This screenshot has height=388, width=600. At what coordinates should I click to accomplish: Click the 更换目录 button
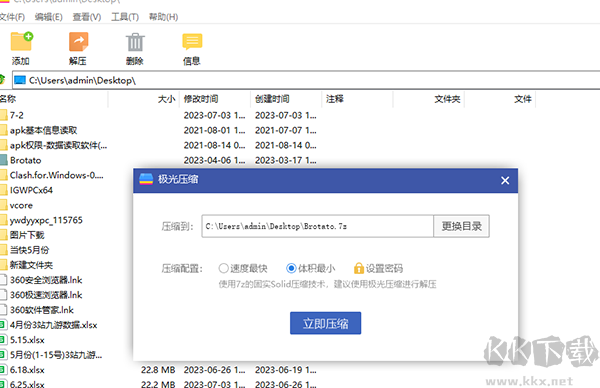click(461, 226)
